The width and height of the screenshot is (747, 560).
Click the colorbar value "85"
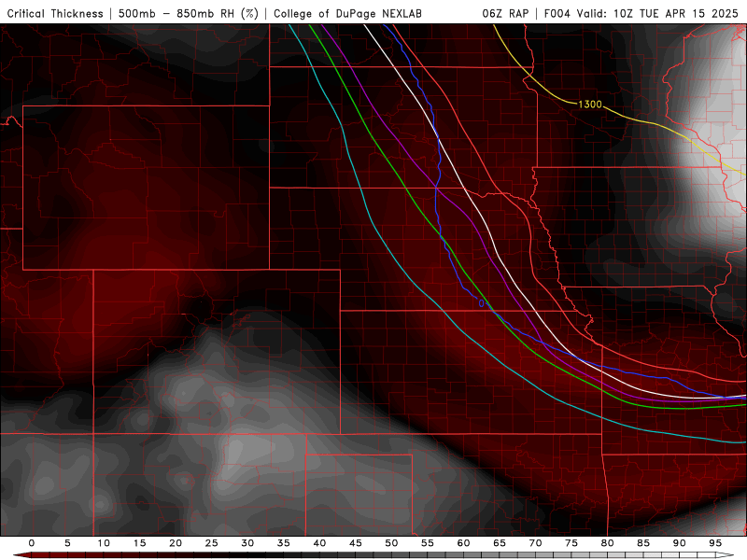[643, 543]
